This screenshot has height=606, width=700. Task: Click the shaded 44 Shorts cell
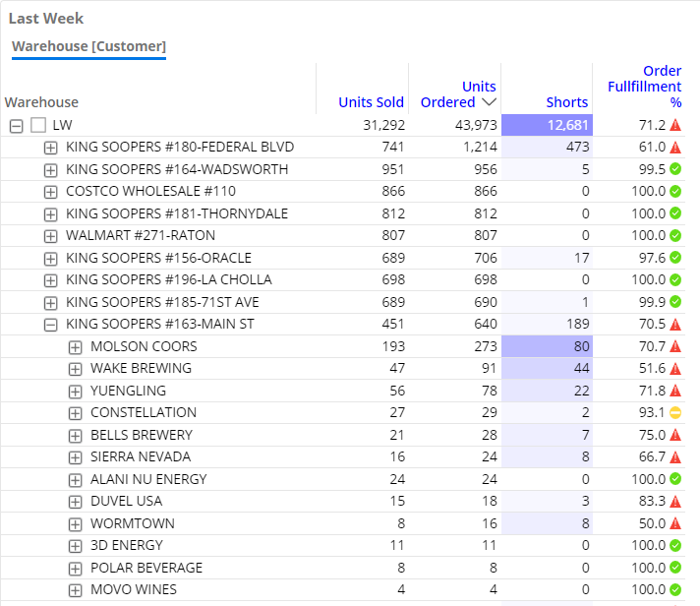pyautogui.click(x=547, y=369)
